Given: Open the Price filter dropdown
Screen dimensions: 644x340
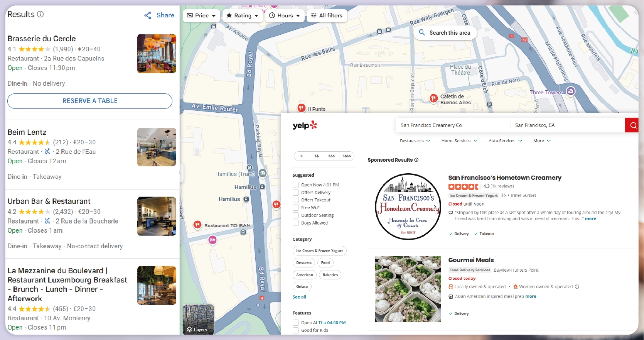Looking at the screenshot, I should [201, 15].
